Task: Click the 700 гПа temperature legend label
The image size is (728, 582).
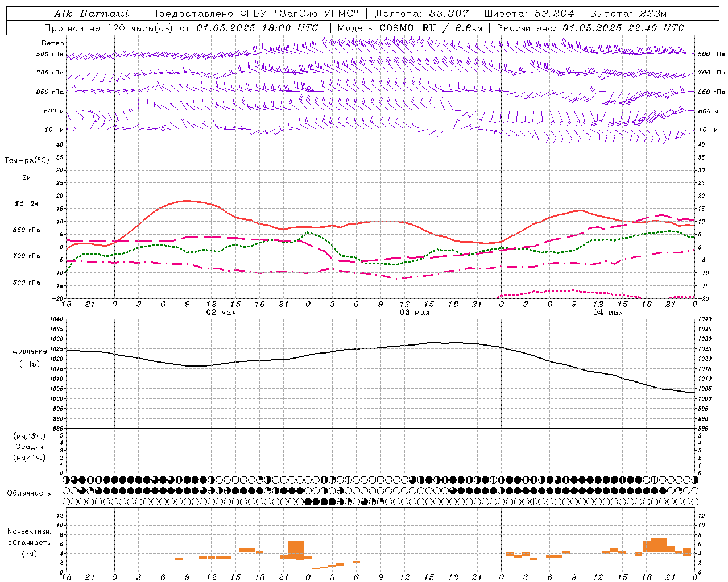Action: click(x=27, y=256)
